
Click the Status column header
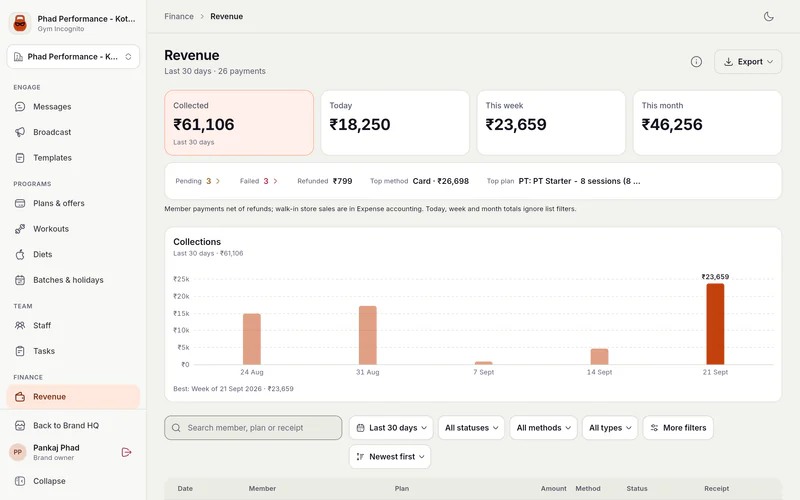pos(637,488)
